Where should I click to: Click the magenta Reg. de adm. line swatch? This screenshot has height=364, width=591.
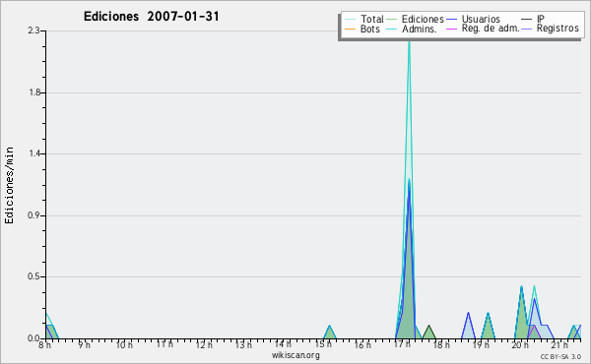451,29
